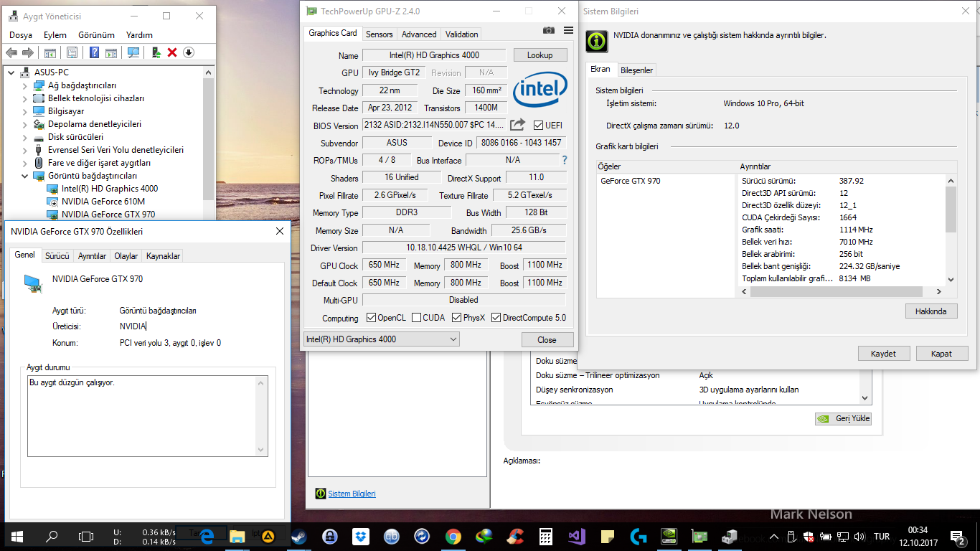The height and width of the screenshot is (551, 980).
Task: Click the Hakkında button
Action: click(x=931, y=311)
